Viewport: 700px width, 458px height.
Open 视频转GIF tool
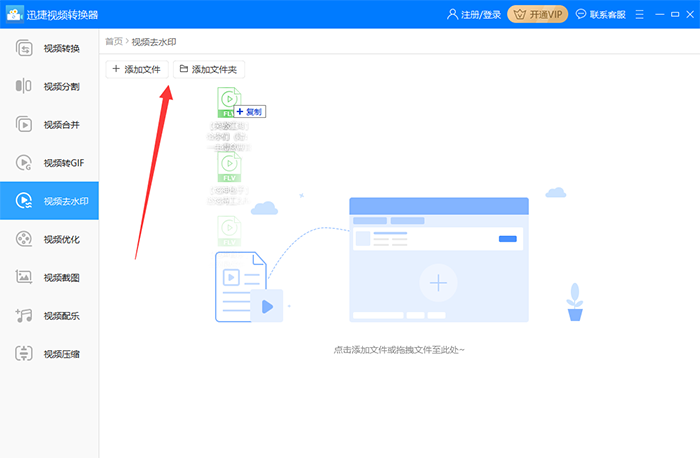pyautogui.click(x=49, y=162)
